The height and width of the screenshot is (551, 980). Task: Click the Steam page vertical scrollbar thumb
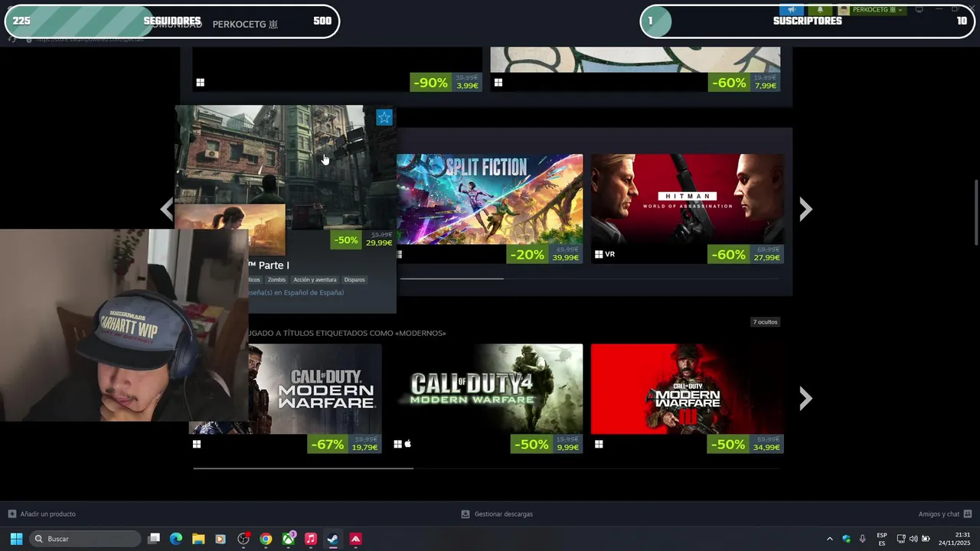coord(975,213)
